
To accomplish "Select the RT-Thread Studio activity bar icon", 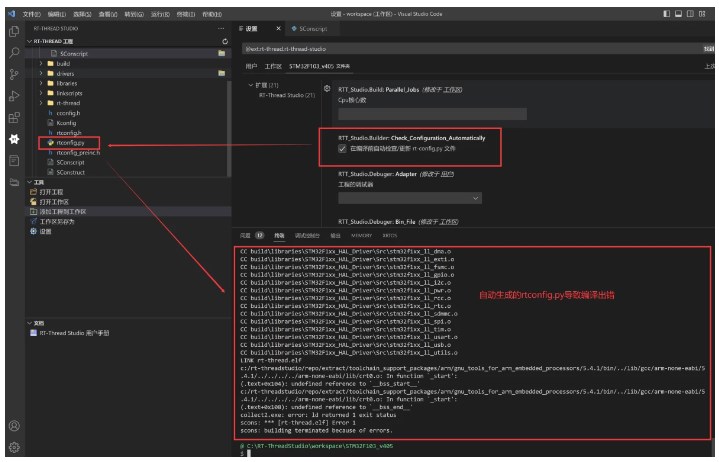I will 14,139.
